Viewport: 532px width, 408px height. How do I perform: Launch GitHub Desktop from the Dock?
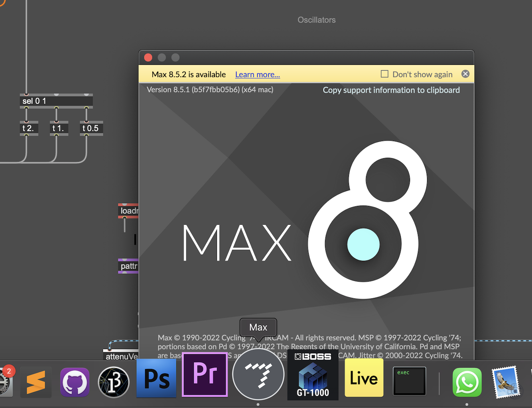point(75,382)
